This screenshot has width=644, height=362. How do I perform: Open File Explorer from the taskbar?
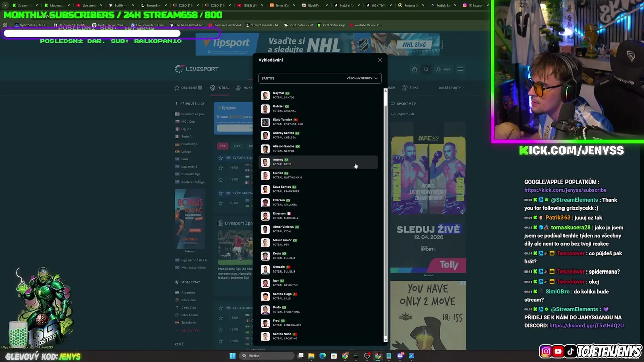(x=311, y=356)
